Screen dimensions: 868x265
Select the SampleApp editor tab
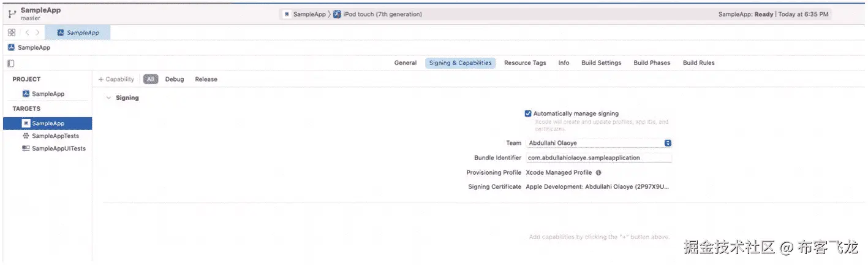[x=78, y=33]
